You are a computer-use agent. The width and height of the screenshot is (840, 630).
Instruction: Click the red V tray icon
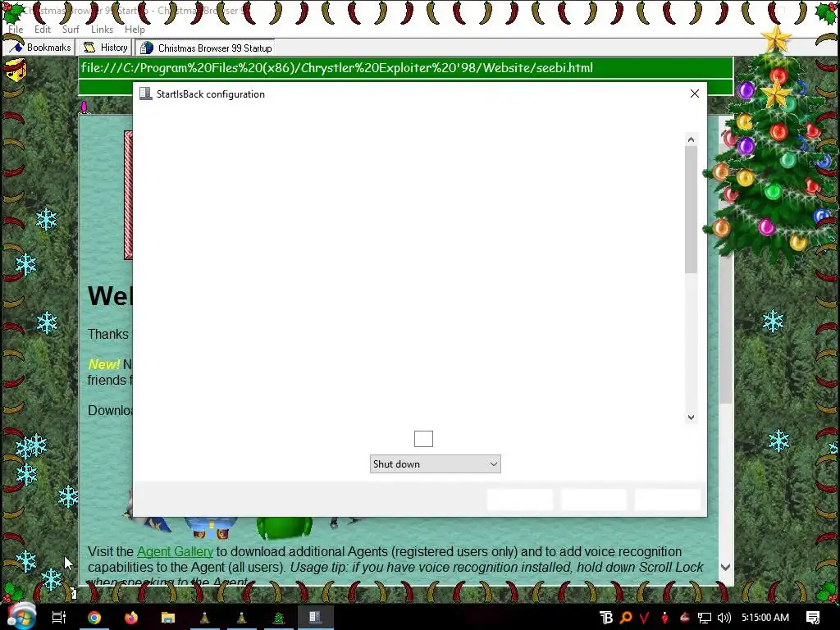click(645, 618)
